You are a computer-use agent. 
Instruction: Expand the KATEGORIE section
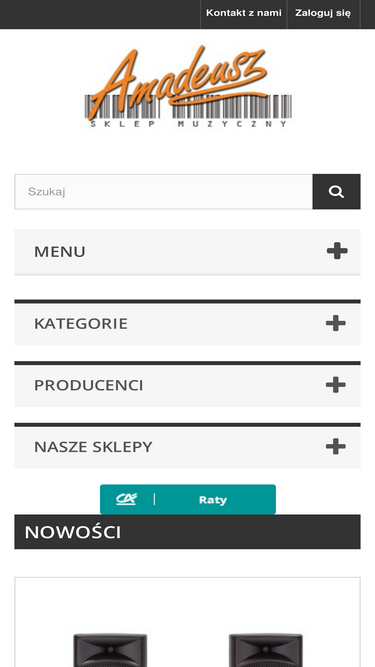[x=188, y=323]
